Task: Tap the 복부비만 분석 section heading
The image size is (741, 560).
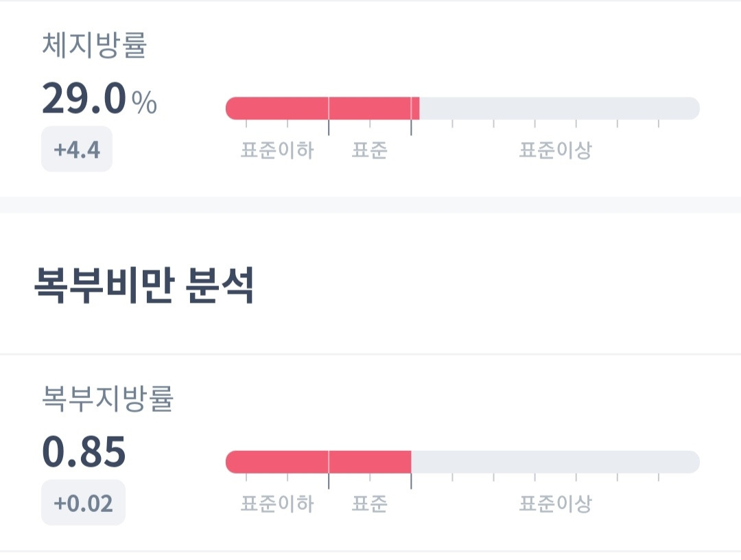Action: click(144, 286)
